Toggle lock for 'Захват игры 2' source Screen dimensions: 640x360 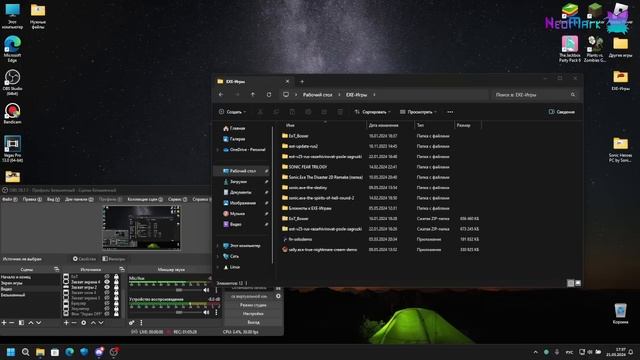pos(116,287)
